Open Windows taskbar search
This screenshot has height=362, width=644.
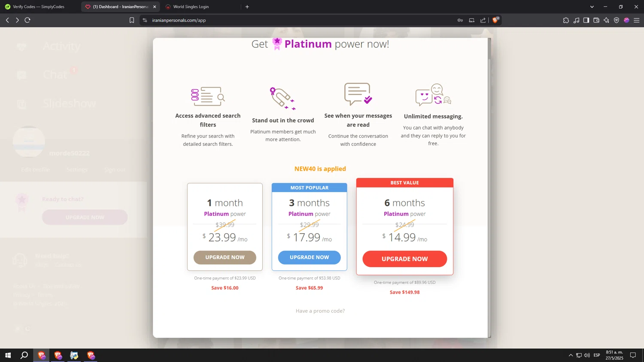(24, 355)
